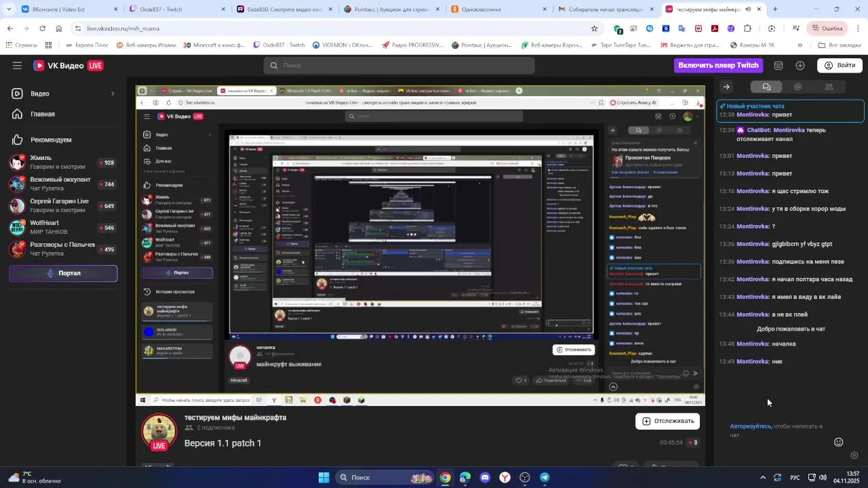Screen dimensions: 868x488
Task: Go back with browser back arrow
Action: click(9, 28)
